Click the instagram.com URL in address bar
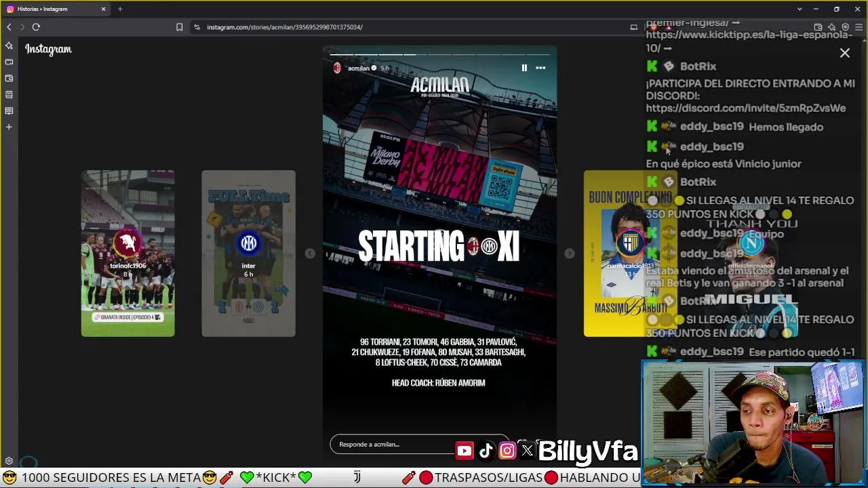The image size is (868, 488). [285, 27]
